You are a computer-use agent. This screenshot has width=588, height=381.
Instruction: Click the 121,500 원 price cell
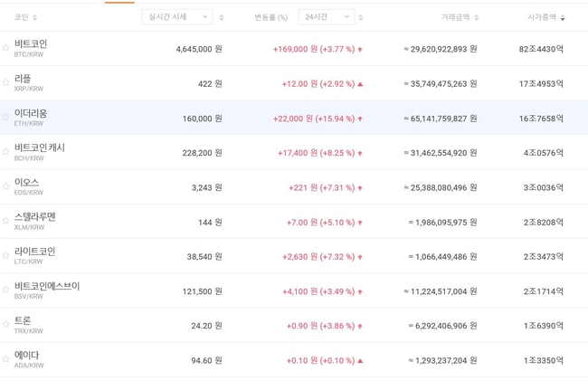[x=202, y=291]
